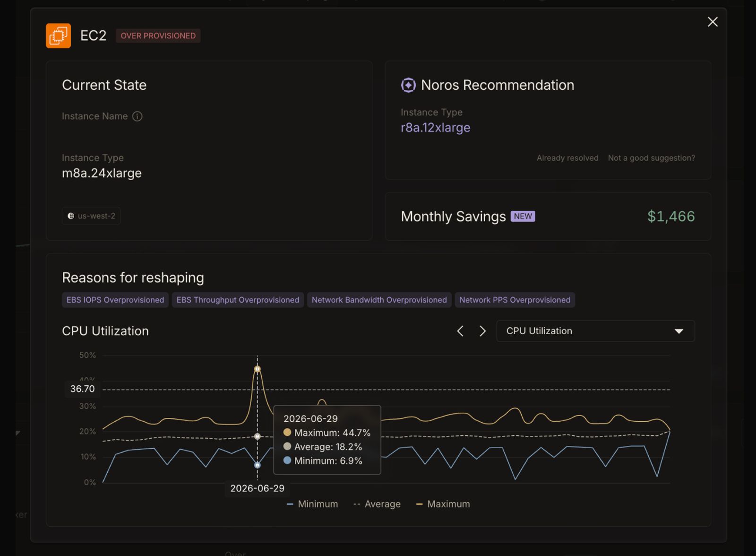Click the Maximum: 44.7% tooltip entry

327,433
